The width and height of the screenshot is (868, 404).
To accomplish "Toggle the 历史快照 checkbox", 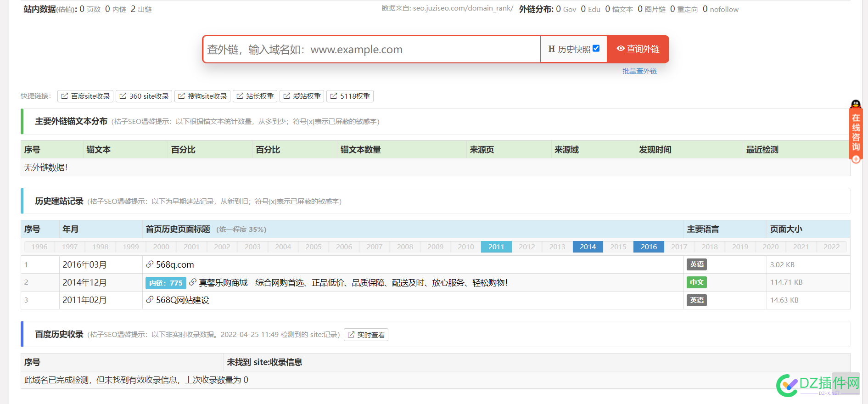I will pos(596,48).
